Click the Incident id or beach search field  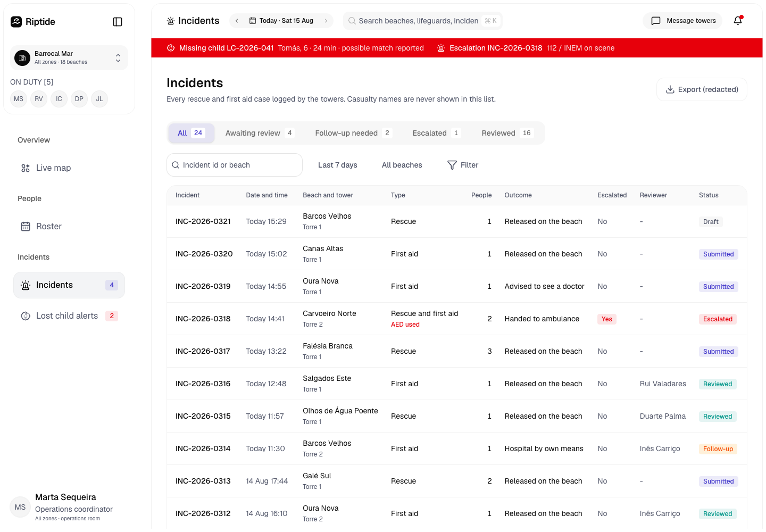(235, 165)
